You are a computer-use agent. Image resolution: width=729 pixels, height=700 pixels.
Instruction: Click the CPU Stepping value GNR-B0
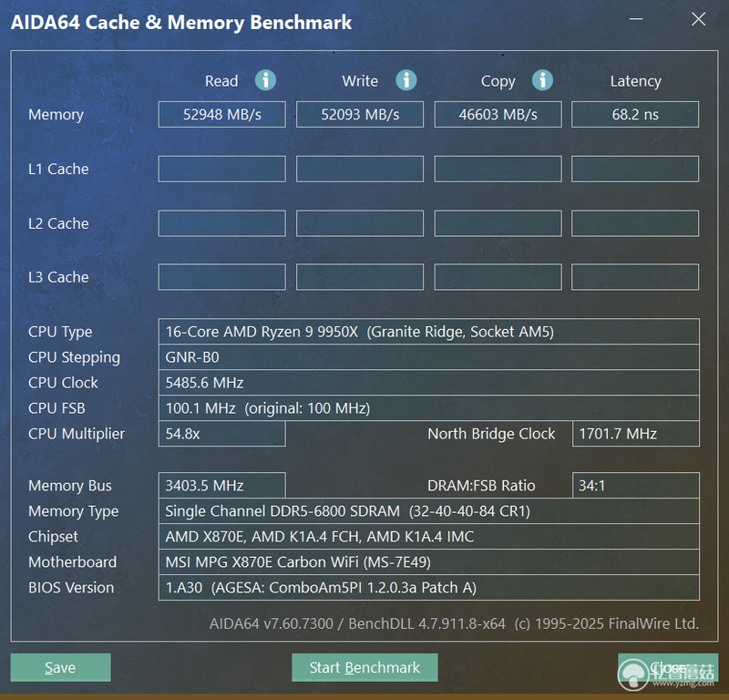pyautogui.click(x=428, y=357)
